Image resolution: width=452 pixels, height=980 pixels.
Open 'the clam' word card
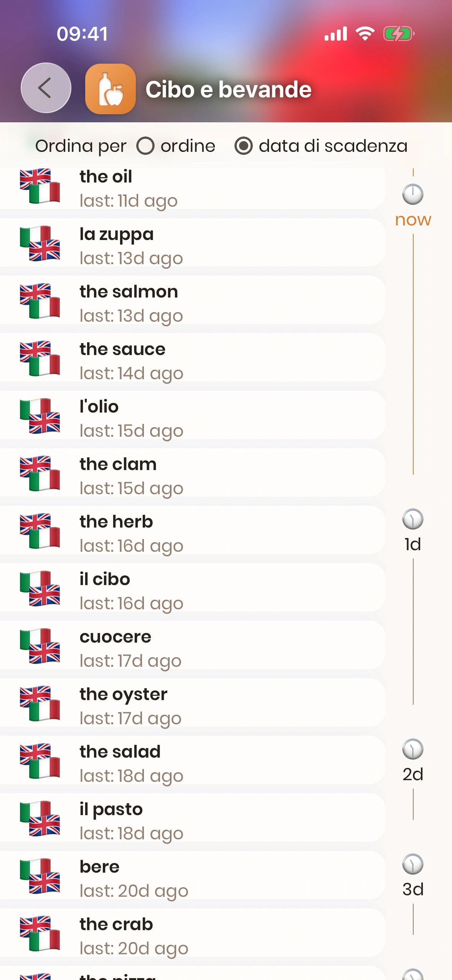(x=192, y=474)
